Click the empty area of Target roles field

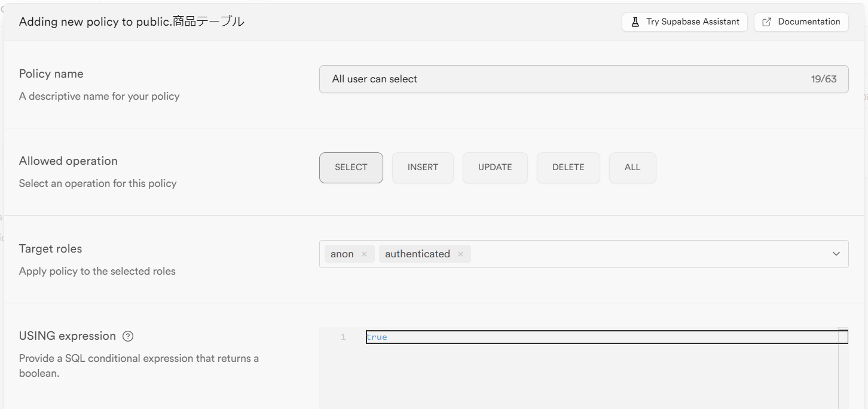(x=646, y=254)
